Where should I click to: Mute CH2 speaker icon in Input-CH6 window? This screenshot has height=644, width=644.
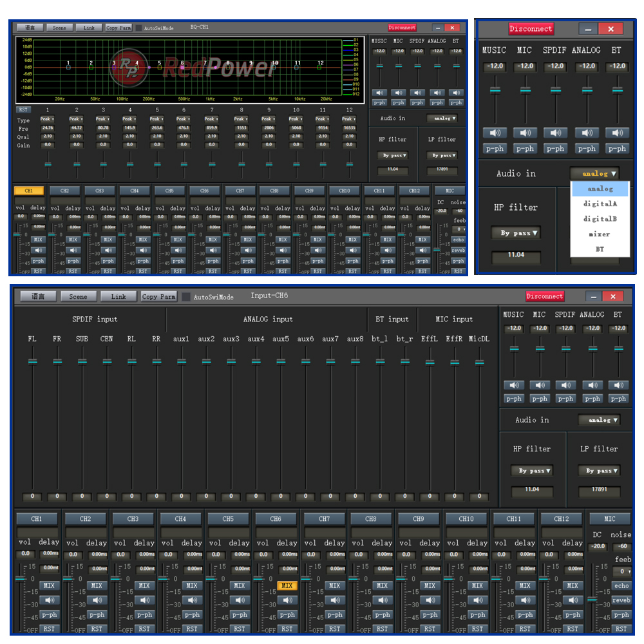(97, 600)
